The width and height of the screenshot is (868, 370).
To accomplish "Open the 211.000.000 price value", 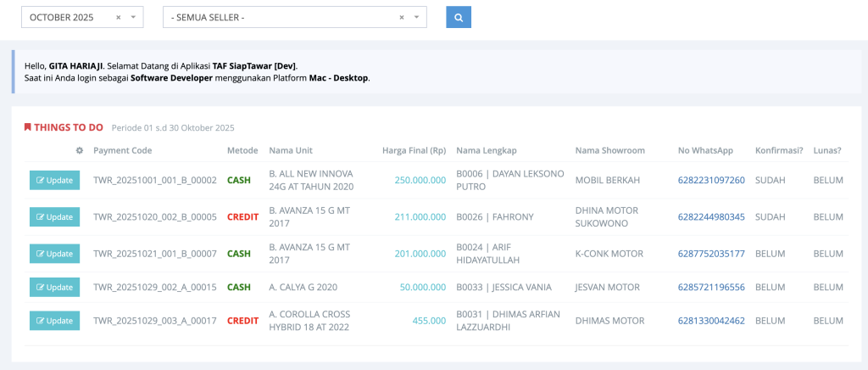I will coord(420,217).
